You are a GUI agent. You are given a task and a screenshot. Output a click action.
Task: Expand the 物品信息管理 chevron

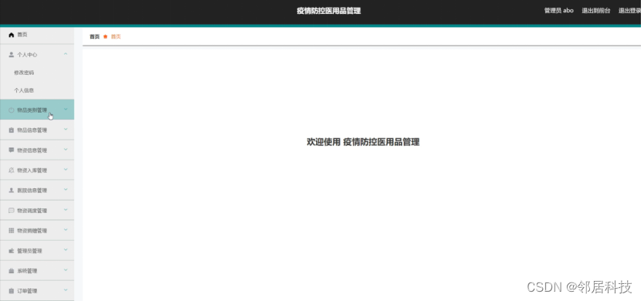point(66,130)
